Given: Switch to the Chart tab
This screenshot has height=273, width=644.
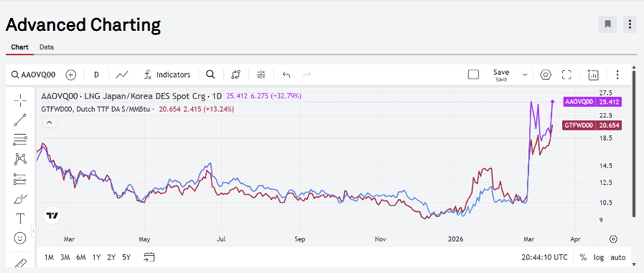Looking at the screenshot, I should [x=19, y=47].
